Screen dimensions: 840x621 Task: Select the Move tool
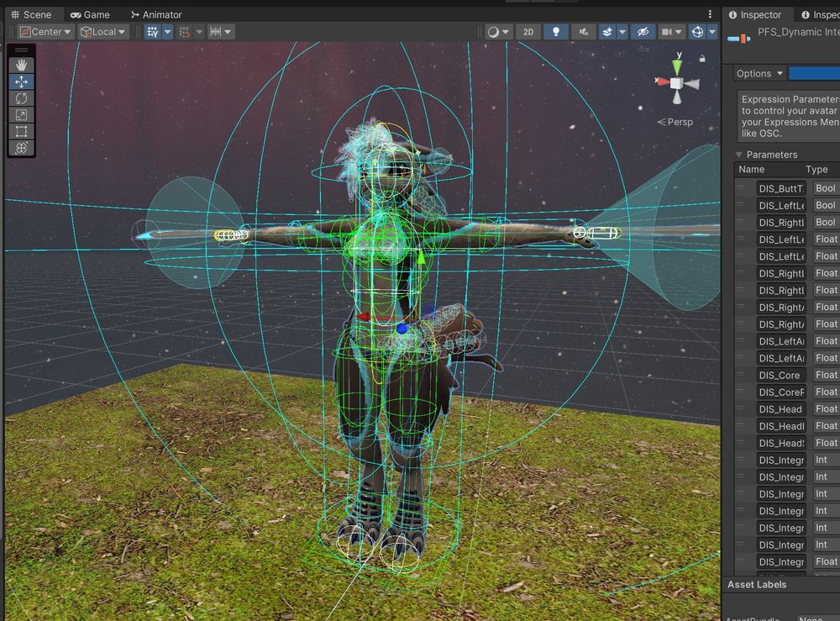pos(22,82)
